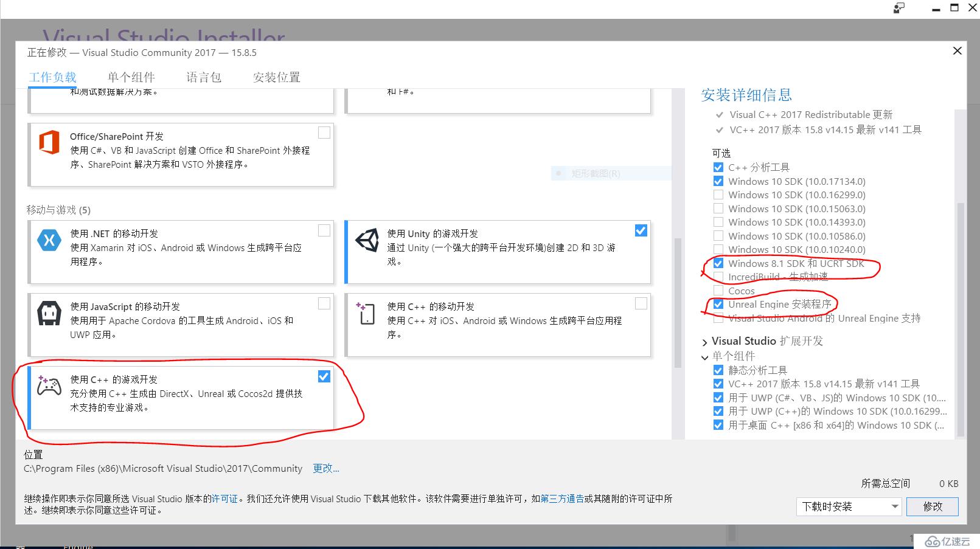
Task: Click the 可选 group label
Action: point(721,153)
